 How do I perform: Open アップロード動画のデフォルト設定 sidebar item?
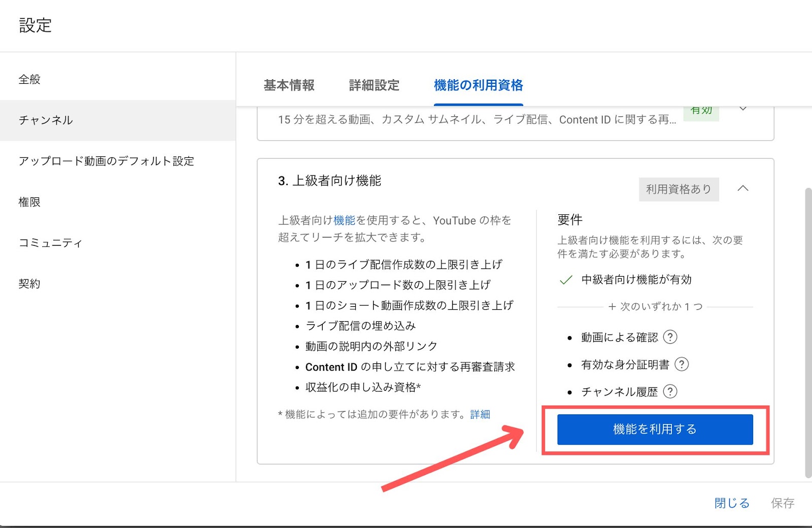pos(118,161)
